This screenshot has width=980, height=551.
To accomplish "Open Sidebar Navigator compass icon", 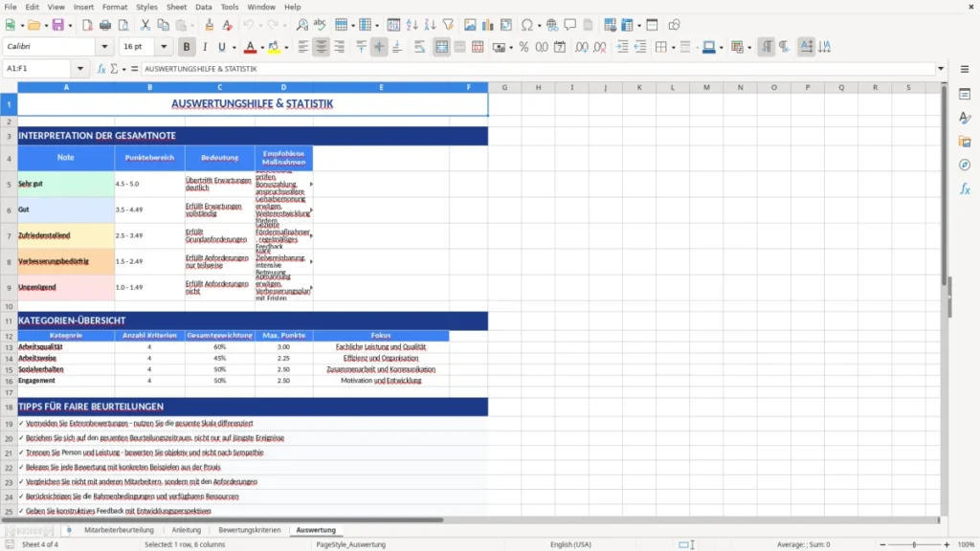I will [965, 165].
